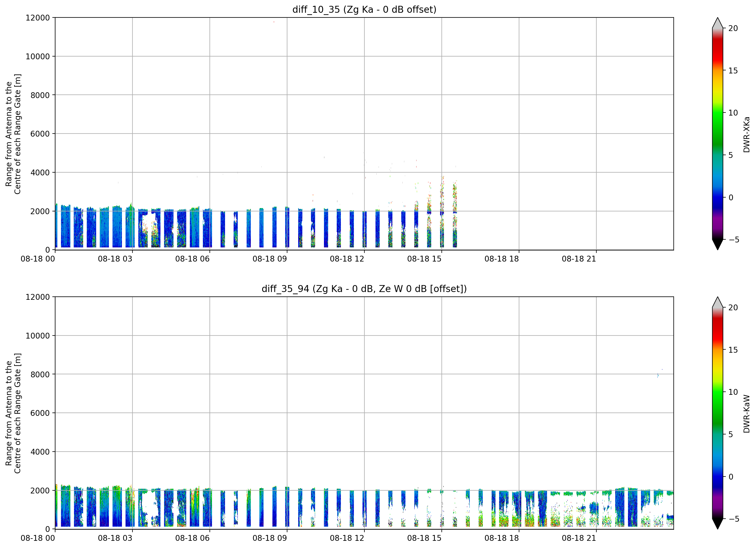Click the 12000 y-tick on top plot

tap(38, 18)
